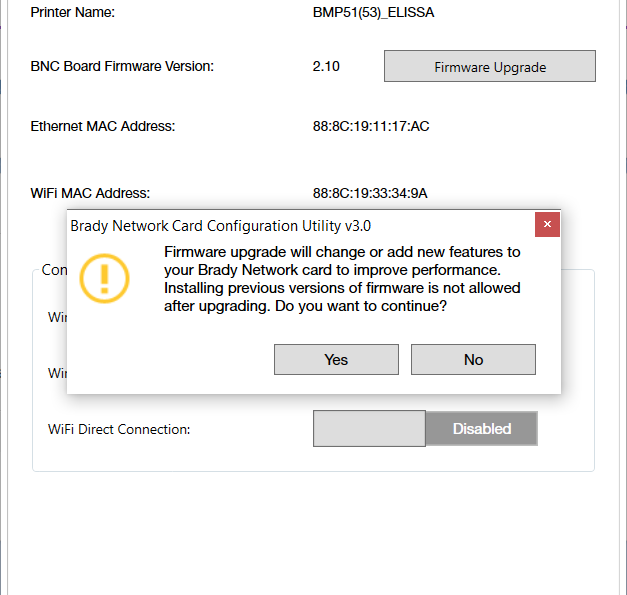Screen dimensions: 627x595
Task: Click the firmware upgrade warning message text
Action: click(342, 270)
